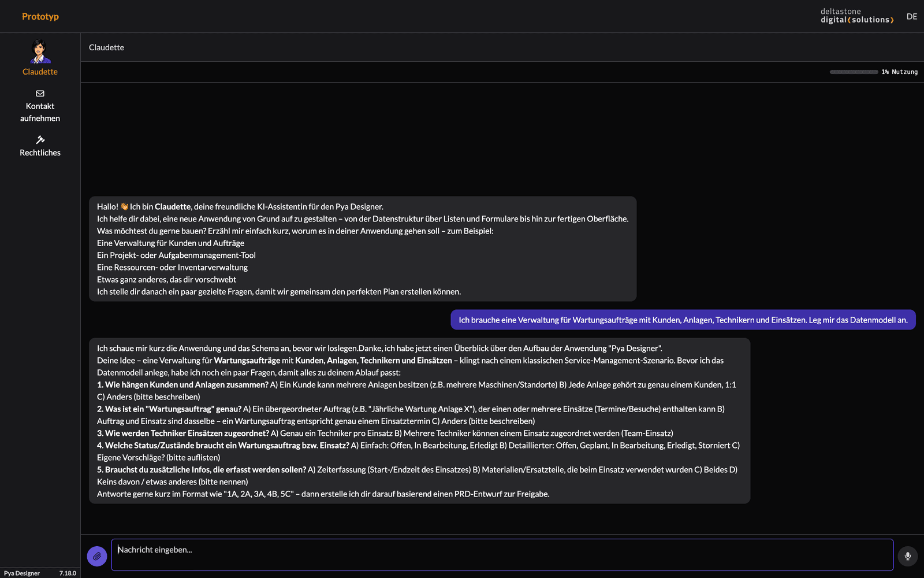Click the version number 7.18.0

coord(68,573)
